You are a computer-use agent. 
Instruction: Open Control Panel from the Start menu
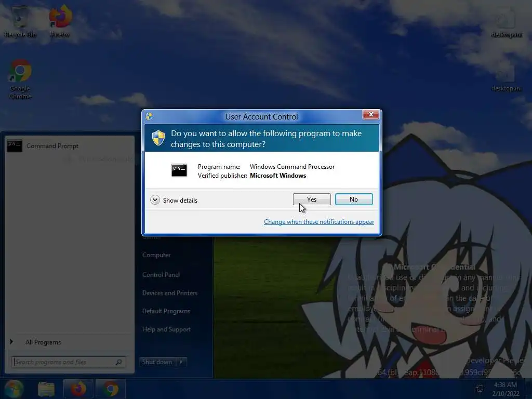coord(161,275)
